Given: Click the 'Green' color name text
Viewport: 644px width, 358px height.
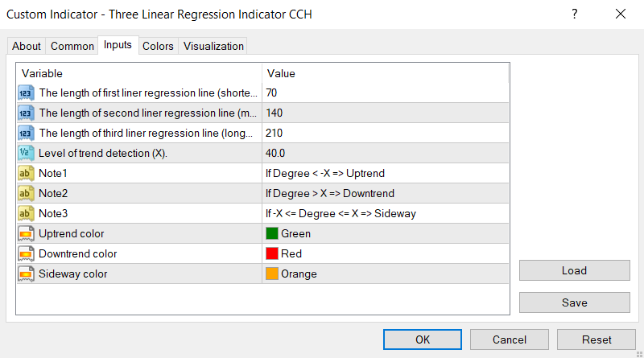Looking at the screenshot, I should [x=295, y=233].
